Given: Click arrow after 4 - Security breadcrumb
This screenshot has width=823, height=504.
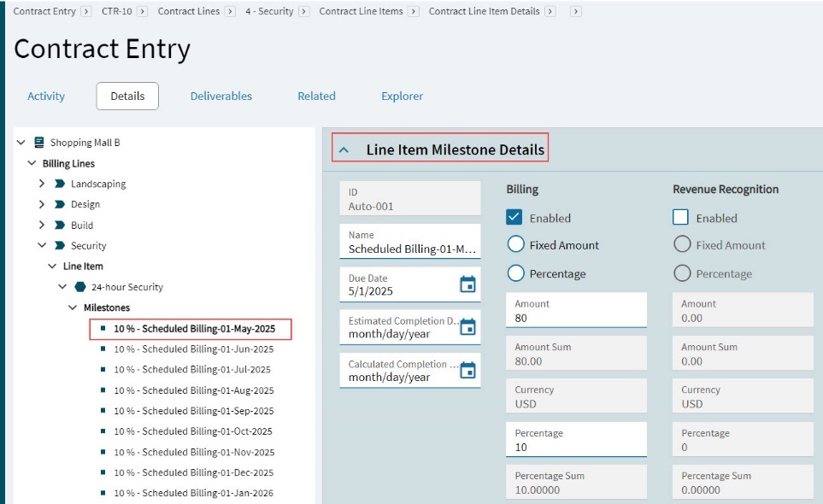Looking at the screenshot, I should (x=304, y=12).
